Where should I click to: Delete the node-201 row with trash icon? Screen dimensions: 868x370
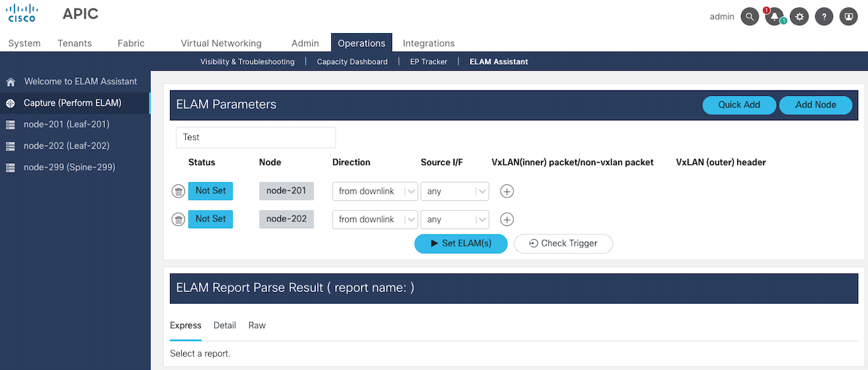(178, 191)
